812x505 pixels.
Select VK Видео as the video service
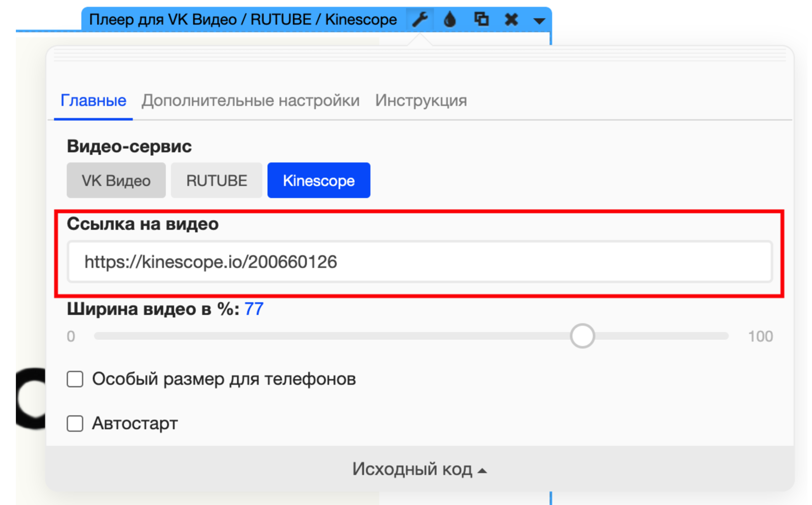click(116, 180)
